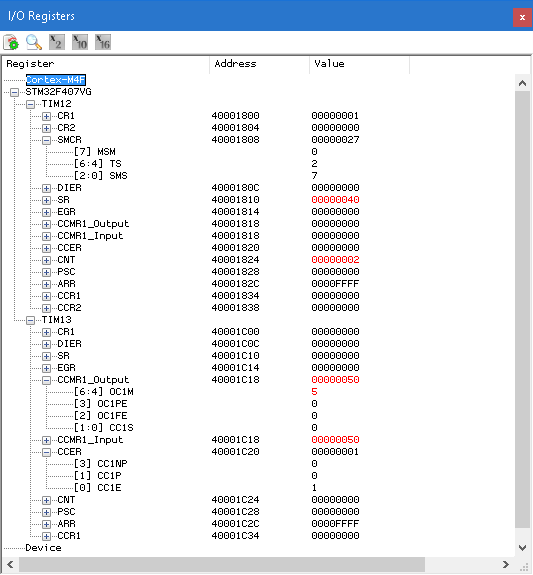533x575 pixels.
Task: Select the [0] CC1E bit field
Action: click(98, 488)
